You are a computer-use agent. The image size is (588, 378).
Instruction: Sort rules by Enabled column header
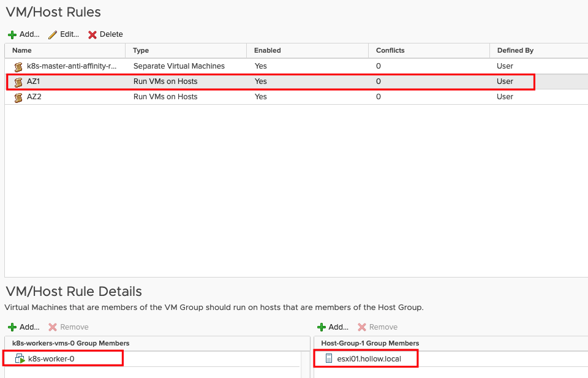click(267, 50)
